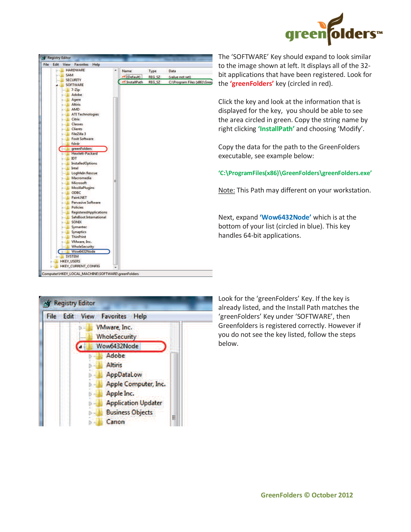Open Help menu in the lower Registry Editor
The width and height of the screenshot is (411, 532).
tap(140, 316)
